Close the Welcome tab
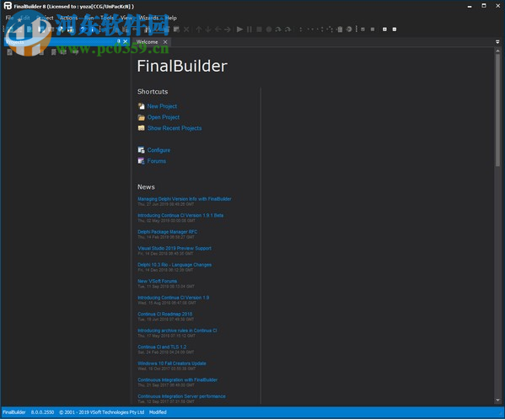Image resolution: width=505 pixels, height=420 pixels. tap(165, 42)
